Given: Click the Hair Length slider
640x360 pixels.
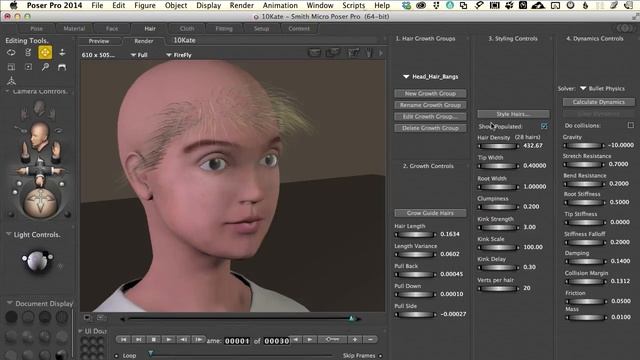Looking at the screenshot, I should click(416, 234).
